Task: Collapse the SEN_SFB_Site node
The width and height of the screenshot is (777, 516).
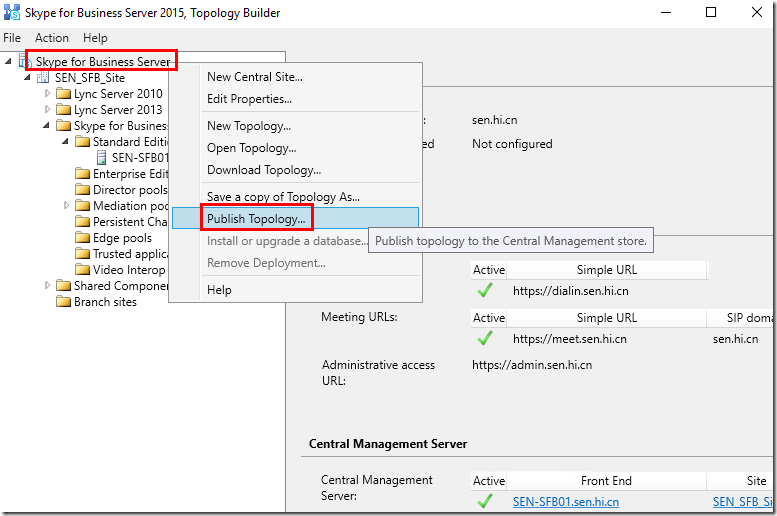Action: coord(27,77)
